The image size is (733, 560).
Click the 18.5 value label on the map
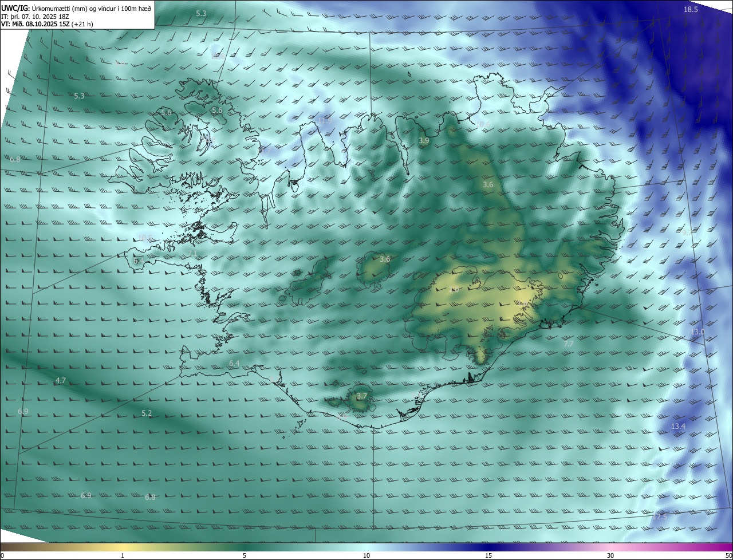pyautogui.click(x=691, y=10)
